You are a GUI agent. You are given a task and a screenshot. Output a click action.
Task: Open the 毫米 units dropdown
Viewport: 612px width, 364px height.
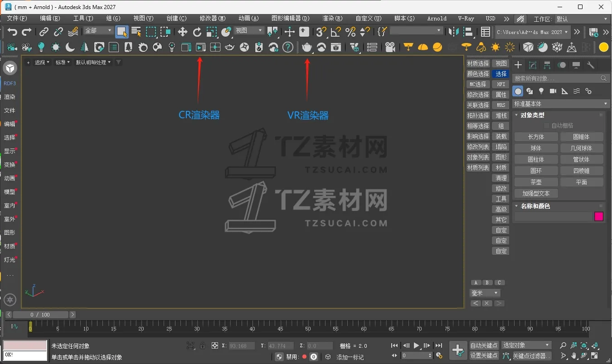point(485,293)
